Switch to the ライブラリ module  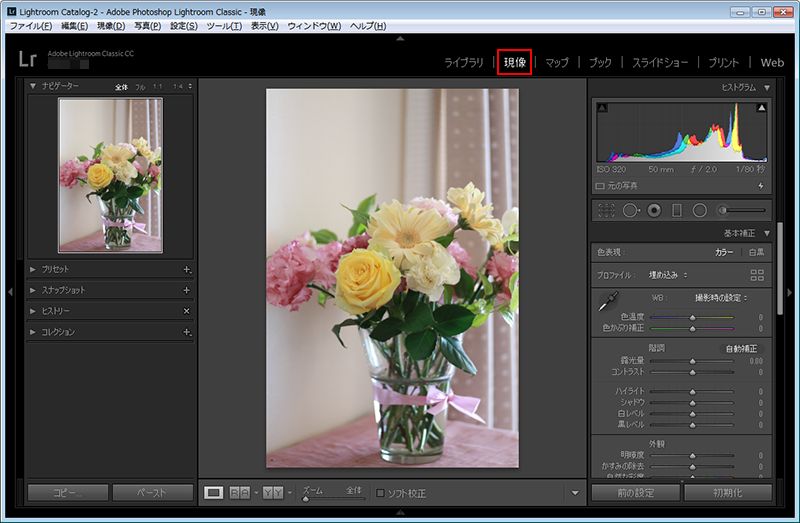pyautogui.click(x=464, y=62)
